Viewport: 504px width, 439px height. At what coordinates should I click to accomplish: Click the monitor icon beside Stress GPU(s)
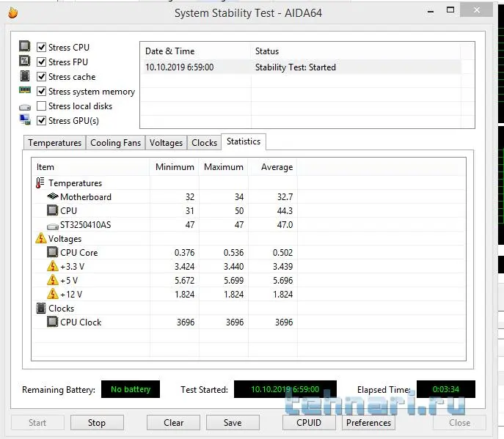[x=25, y=119]
